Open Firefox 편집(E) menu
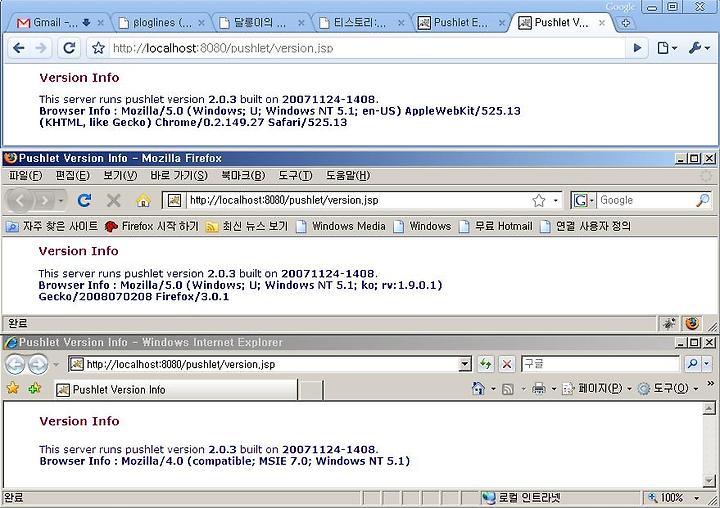Image resolution: width=720 pixels, height=508 pixels. [73, 175]
